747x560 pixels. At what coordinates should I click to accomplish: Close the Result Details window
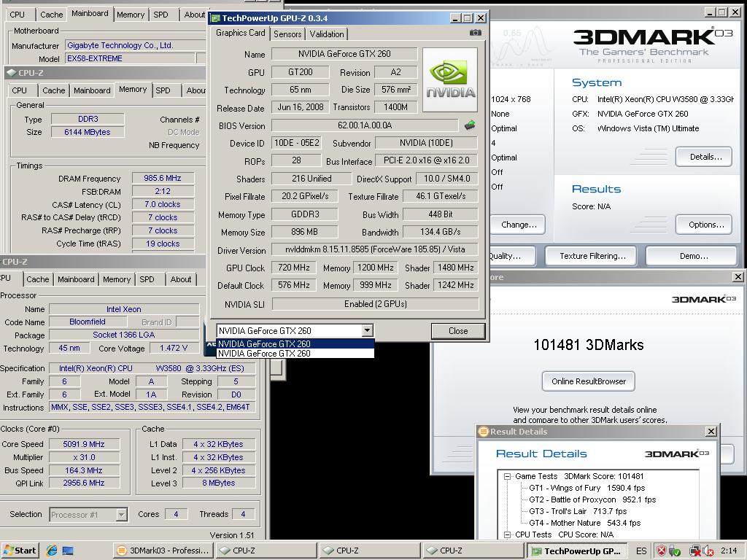[x=711, y=432]
